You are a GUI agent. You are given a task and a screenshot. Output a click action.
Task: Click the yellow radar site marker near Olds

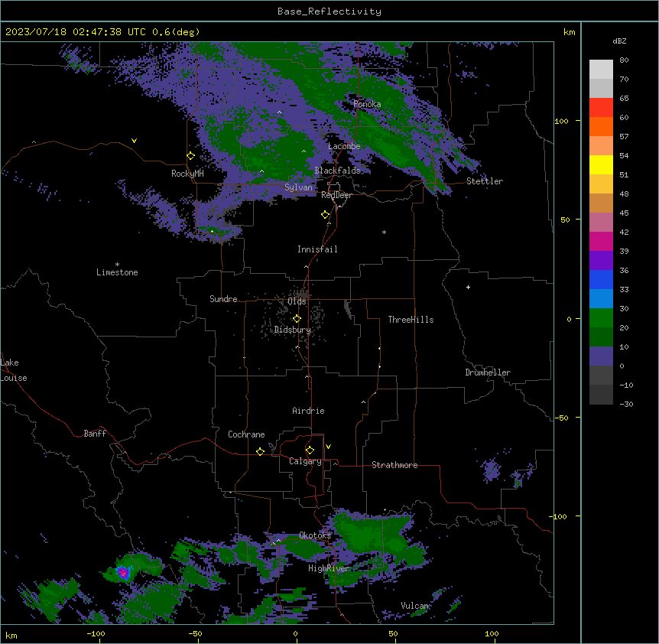[x=297, y=319]
